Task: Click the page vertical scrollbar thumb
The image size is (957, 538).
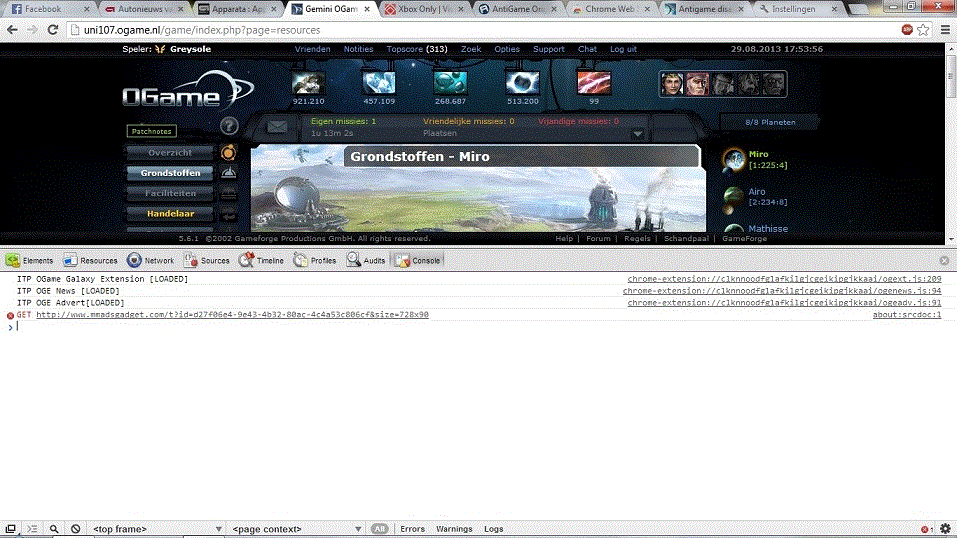Action: coord(950,77)
